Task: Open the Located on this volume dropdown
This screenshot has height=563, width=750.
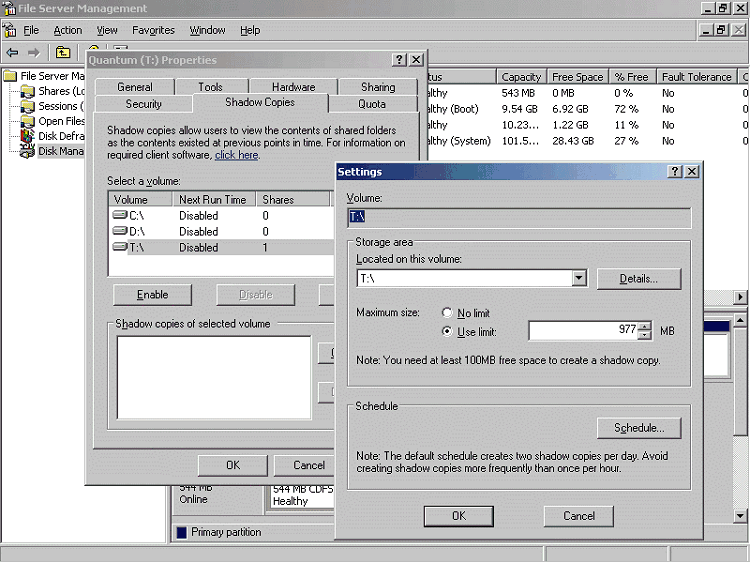Action: pyautogui.click(x=578, y=278)
